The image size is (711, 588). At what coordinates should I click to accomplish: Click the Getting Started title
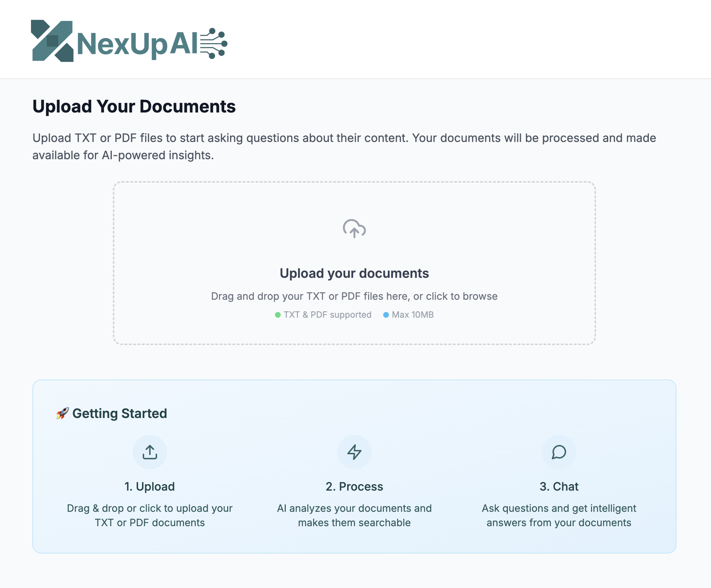click(120, 413)
